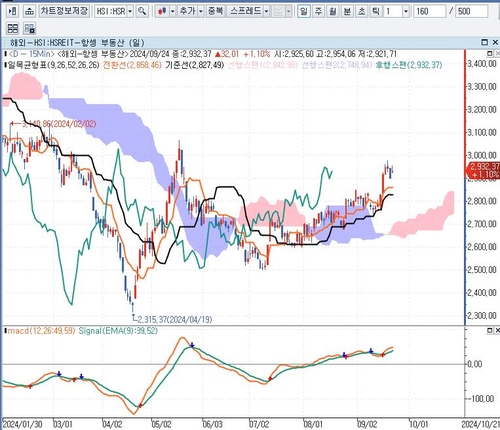Click the print chart icon
This screenshot has height=430, width=500.
coord(29,11)
